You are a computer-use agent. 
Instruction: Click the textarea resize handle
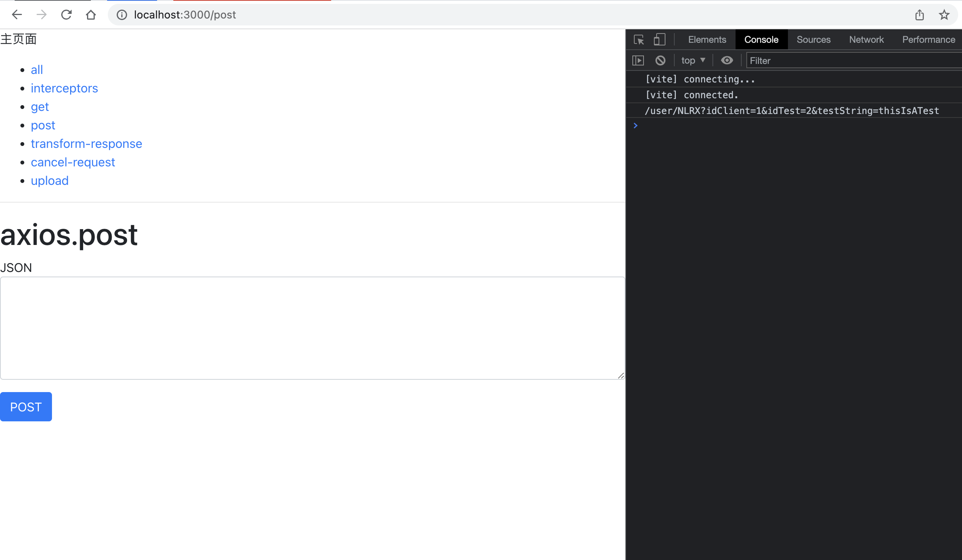pos(621,376)
